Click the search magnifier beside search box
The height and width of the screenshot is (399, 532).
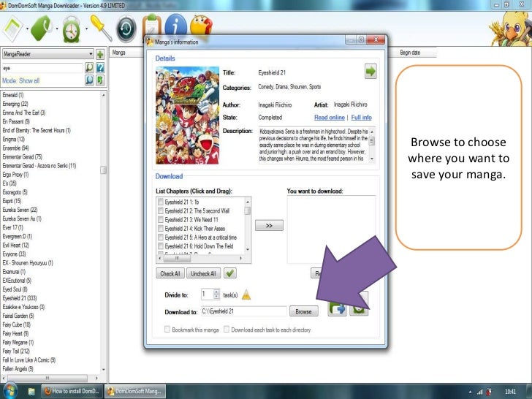[x=89, y=67]
